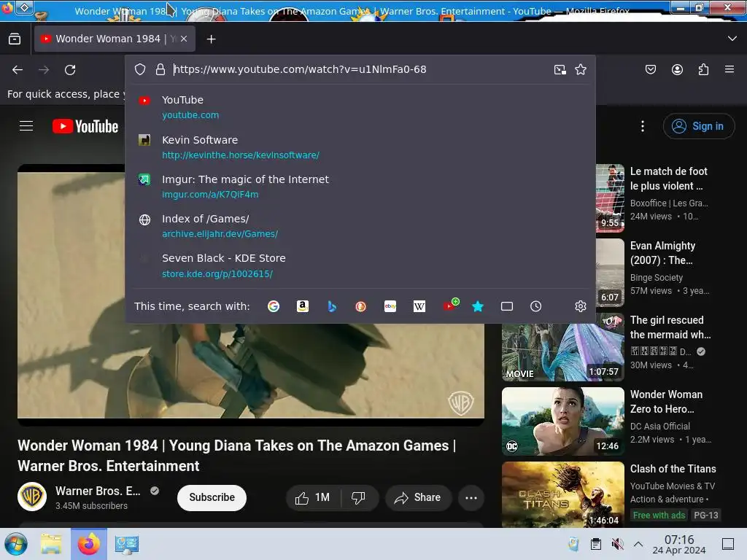Add YouTube as a search engine

coord(449,306)
